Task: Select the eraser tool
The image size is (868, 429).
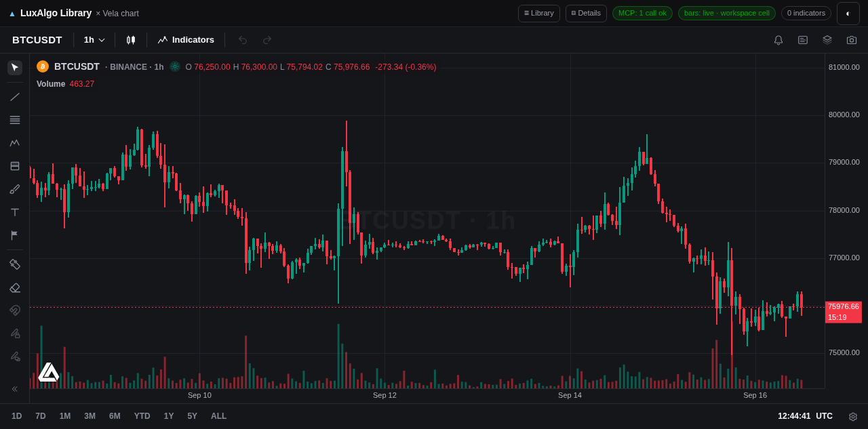Action: pyautogui.click(x=15, y=287)
